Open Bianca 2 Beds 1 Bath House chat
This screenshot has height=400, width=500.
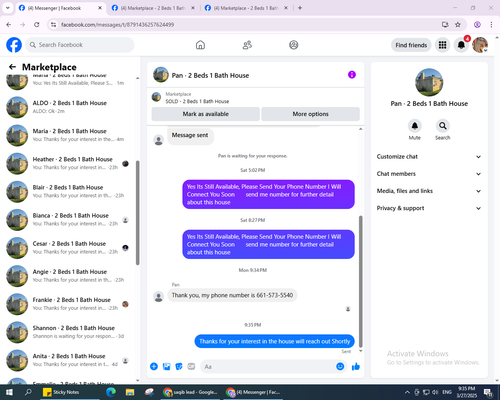click(69, 220)
